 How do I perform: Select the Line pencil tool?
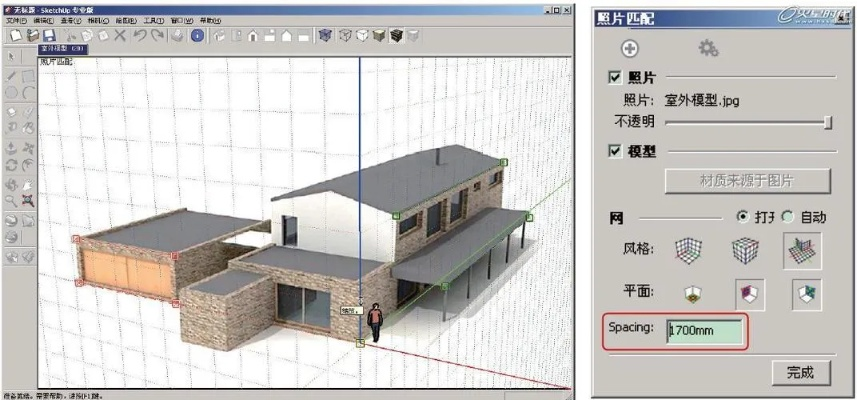click(11, 75)
